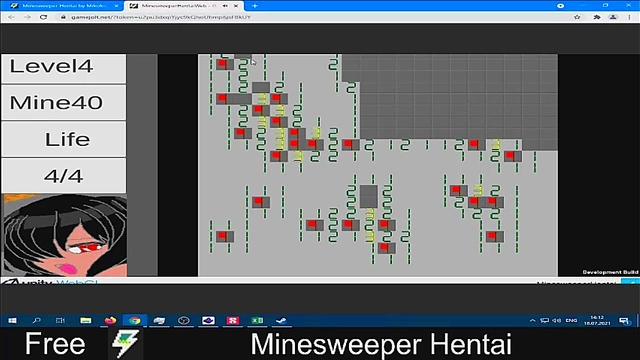640x360 pixels.
Task: Click the 4/4 life counter
Action: click(x=64, y=176)
